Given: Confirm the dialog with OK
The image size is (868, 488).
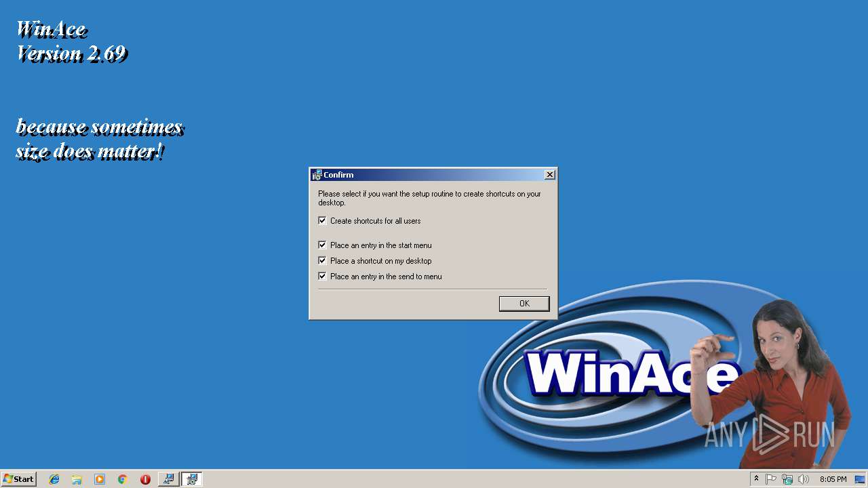Looking at the screenshot, I should [x=524, y=304].
